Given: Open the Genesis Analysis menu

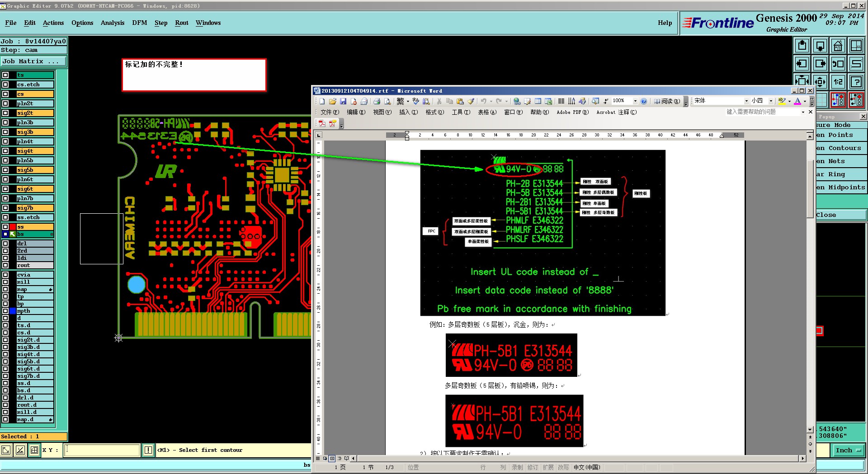Looking at the screenshot, I should (x=112, y=23).
